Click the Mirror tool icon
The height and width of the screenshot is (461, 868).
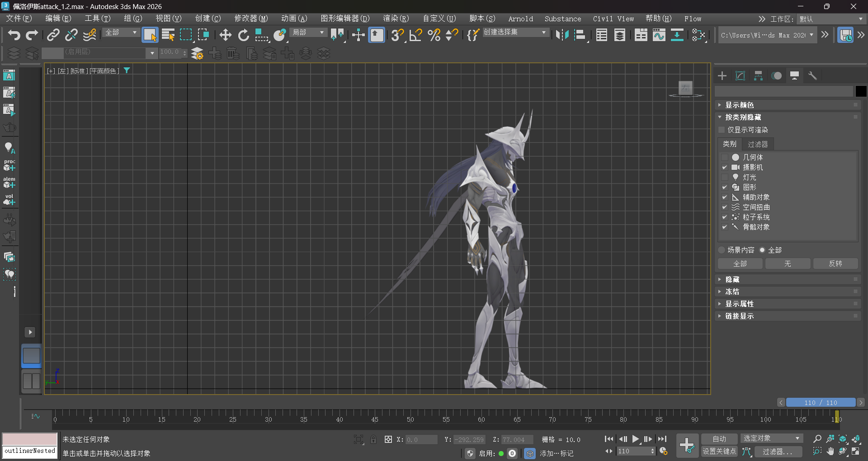coord(562,35)
